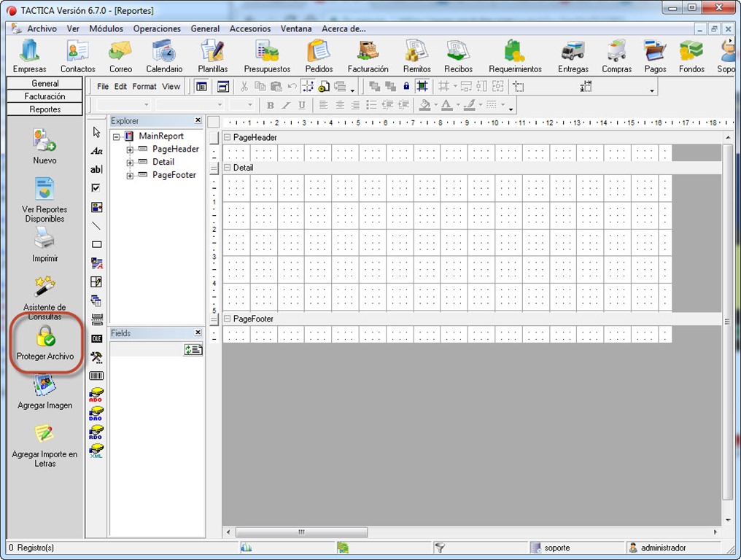
Task: Toggle the lock controls button
Action: coord(406,86)
